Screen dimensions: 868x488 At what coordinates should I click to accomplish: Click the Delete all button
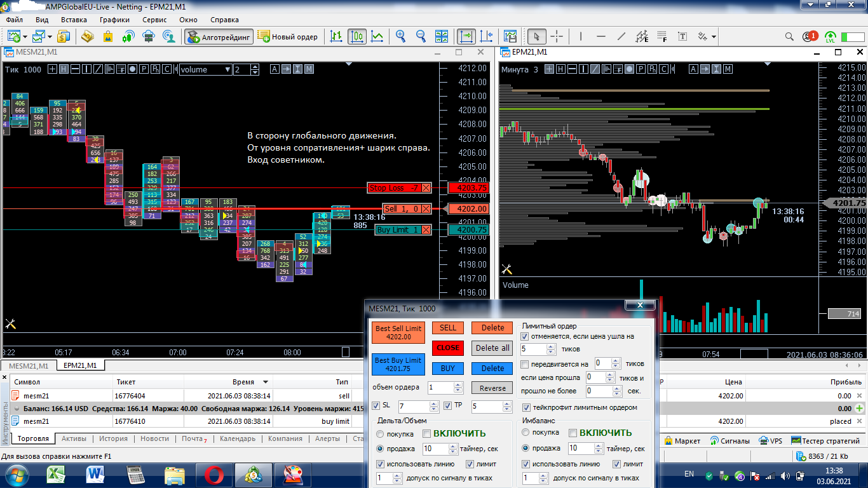tap(492, 348)
